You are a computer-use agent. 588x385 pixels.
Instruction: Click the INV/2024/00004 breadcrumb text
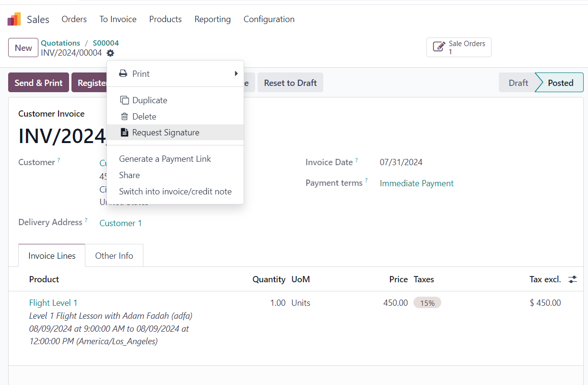(x=71, y=53)
